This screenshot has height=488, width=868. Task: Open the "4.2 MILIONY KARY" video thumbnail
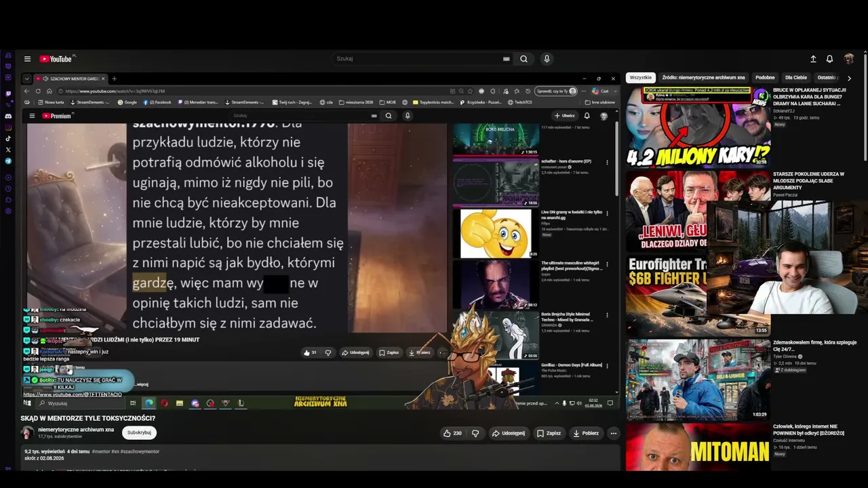(698, 126)
